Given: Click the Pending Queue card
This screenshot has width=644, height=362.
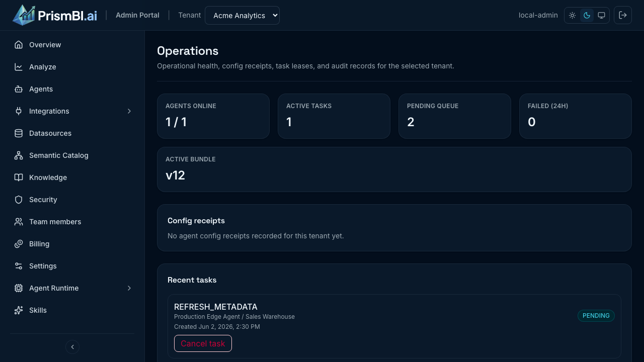Looking at the screenshot, I should pyautogui.click(x=455, y=116).
